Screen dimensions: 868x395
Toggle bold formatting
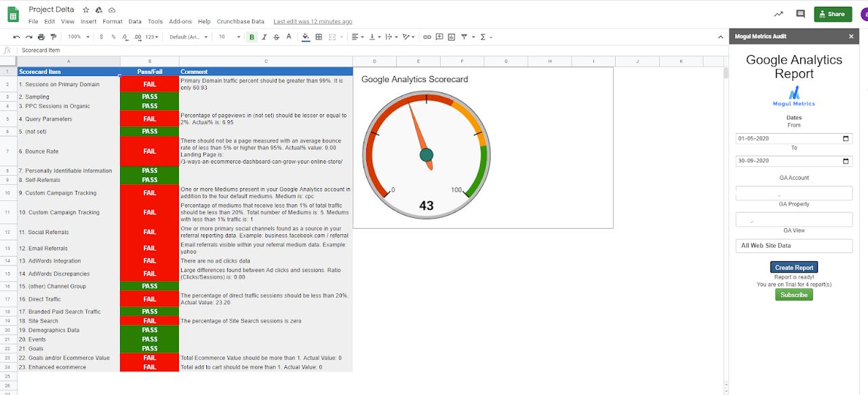tap(252, 37)
